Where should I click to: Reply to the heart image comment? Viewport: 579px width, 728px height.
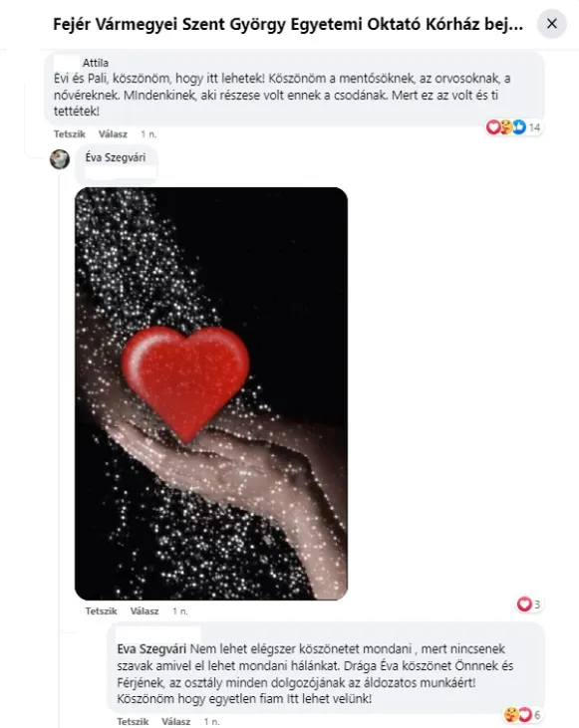pos(145,611)
